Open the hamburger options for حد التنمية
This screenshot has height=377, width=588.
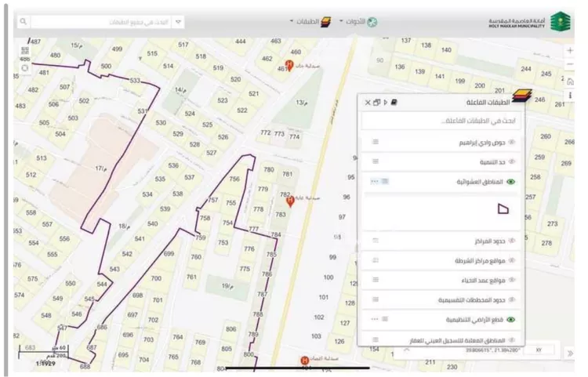coord(376,161)
